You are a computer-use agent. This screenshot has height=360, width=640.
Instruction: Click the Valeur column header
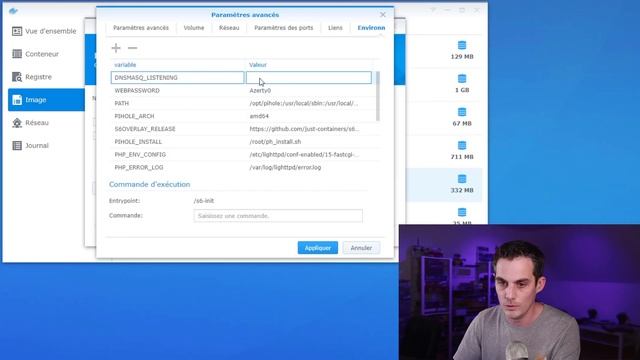point(258,65)
